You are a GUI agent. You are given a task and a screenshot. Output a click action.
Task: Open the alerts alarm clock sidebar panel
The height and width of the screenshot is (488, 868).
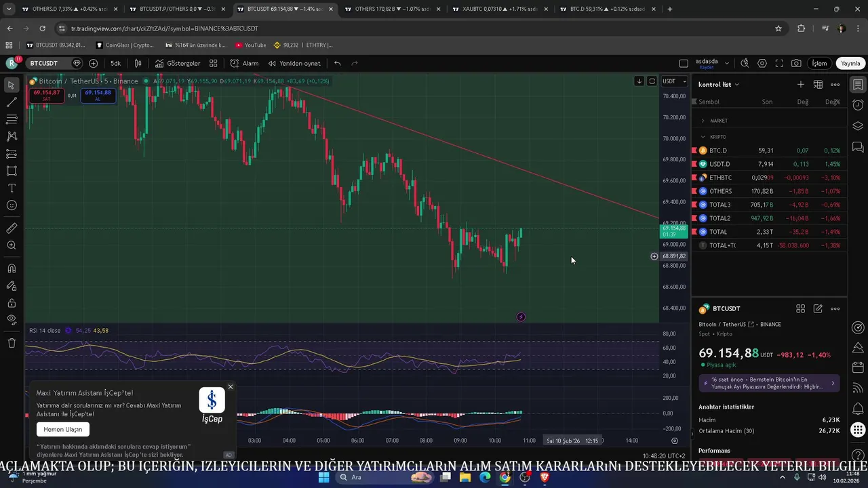[858, 105]
